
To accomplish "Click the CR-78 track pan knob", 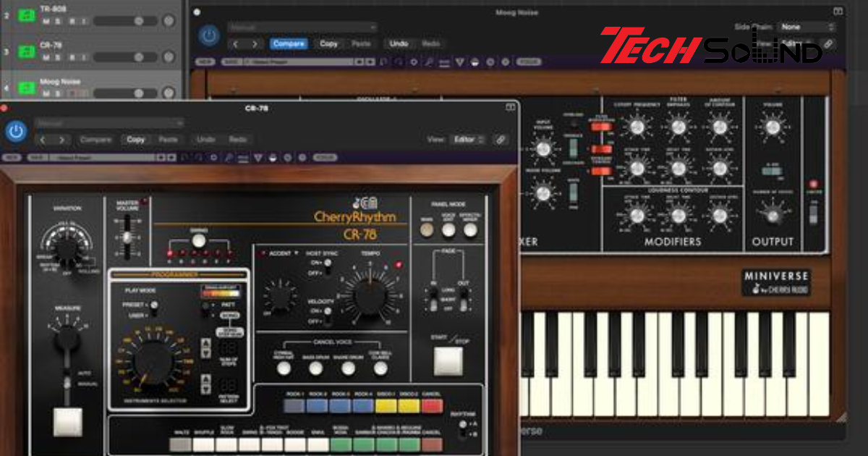I will [x=169, y=56].
